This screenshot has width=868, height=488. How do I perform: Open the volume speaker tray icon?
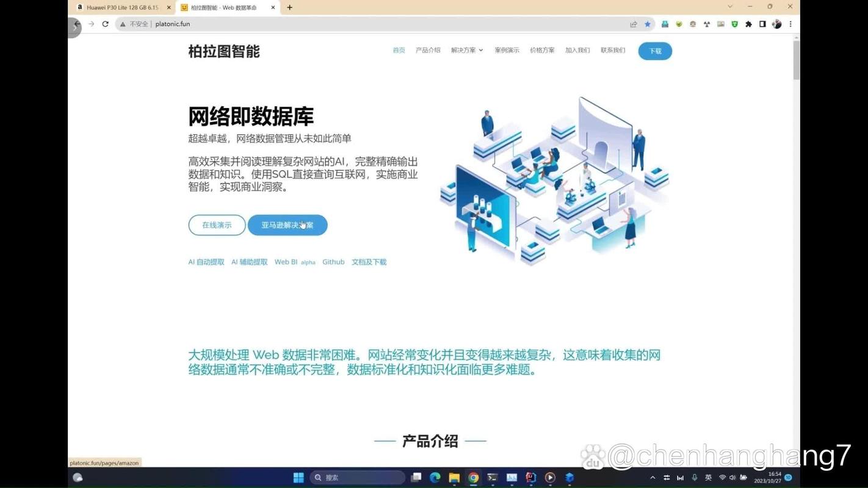pos(732,478)
